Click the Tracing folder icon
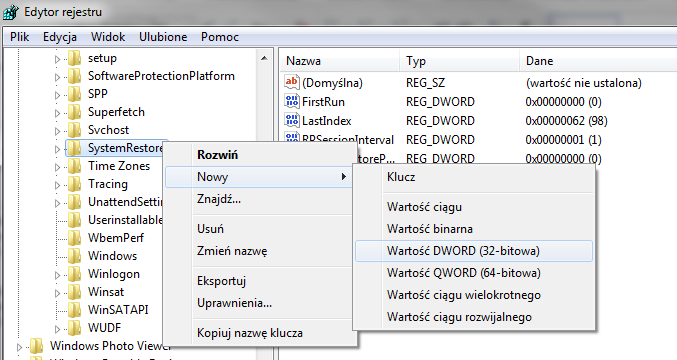 click(x=75, y=184)
